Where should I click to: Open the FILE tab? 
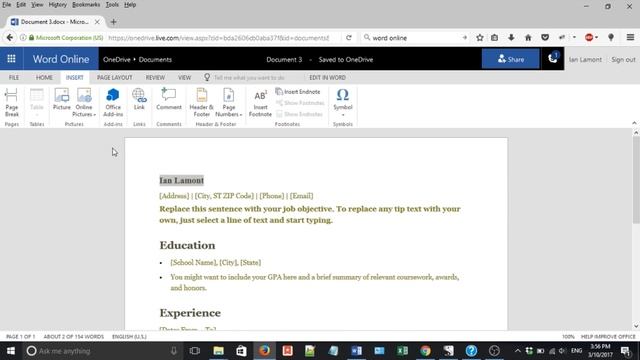pyautogui.click(x=13, y=77)
